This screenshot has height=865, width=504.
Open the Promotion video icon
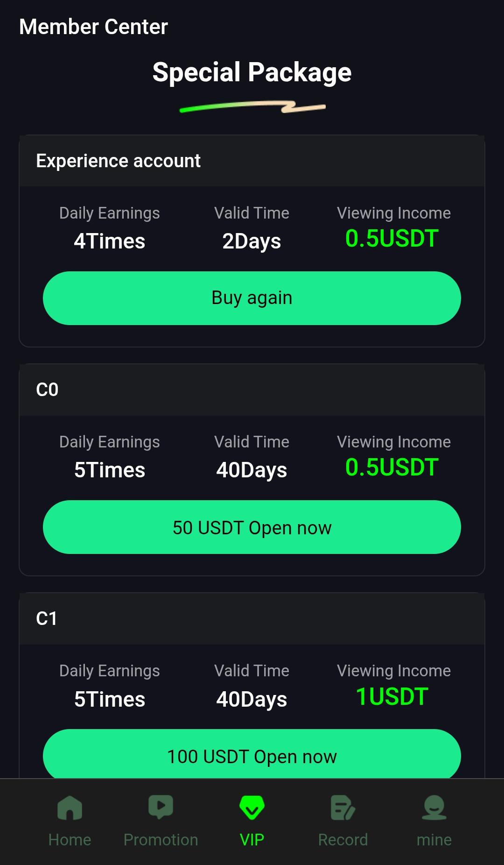pyautogui.click(x=161, y=807)
